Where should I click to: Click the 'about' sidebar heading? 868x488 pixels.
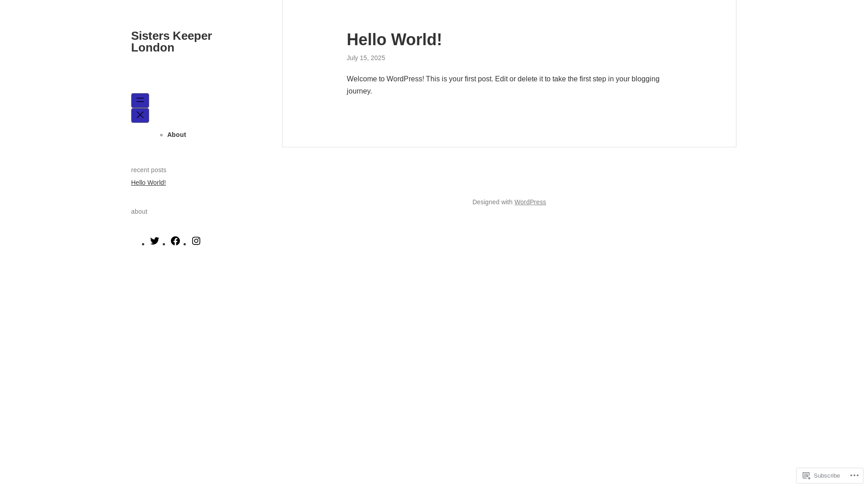tap(139, 211)
